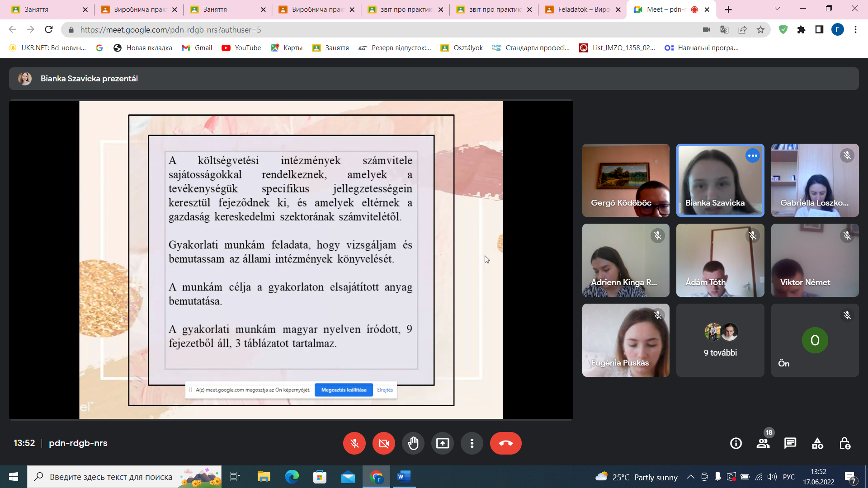868x488 pixels.
Task: Click the Windows taskbar search box
Action: (x=111, y=477)
